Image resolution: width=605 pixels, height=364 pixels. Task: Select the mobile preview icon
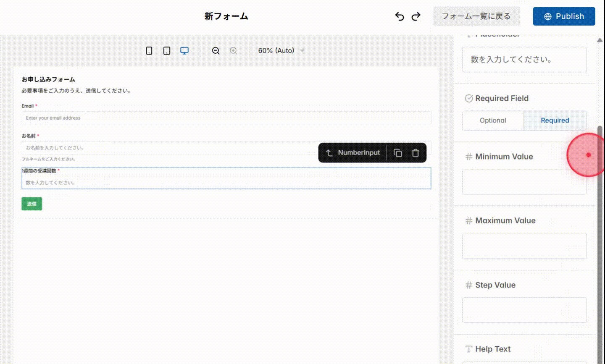click(149, 50)
